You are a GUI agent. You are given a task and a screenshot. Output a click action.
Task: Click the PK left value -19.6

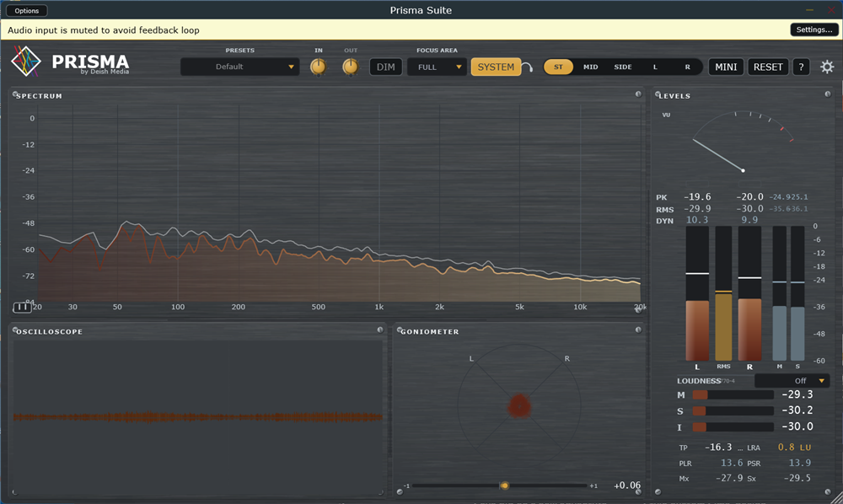[697, 196]
